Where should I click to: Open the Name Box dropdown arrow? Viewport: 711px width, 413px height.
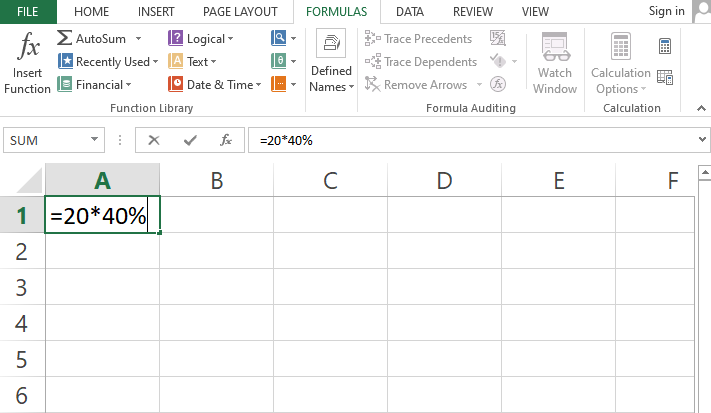click(x=96, y=141)
